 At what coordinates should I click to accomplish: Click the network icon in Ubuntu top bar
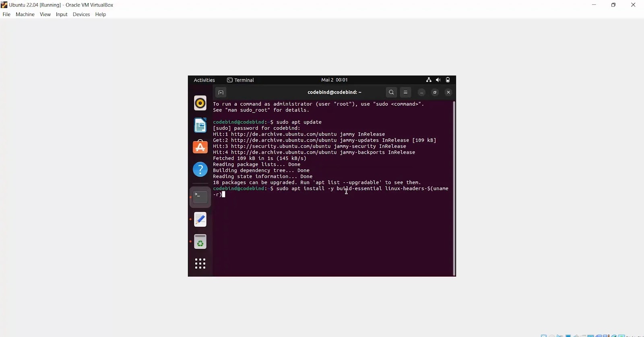tap(429, 80)
